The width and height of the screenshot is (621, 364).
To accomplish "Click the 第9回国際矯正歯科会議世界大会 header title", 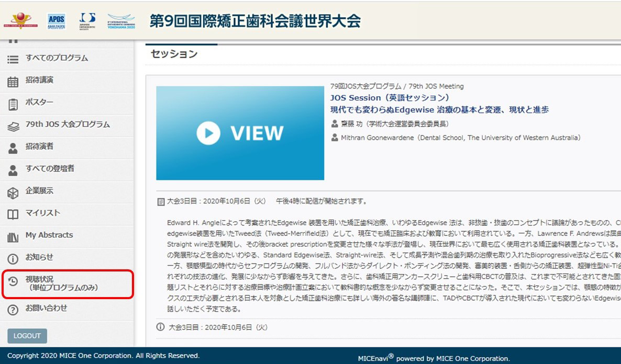I will point(255,21).
